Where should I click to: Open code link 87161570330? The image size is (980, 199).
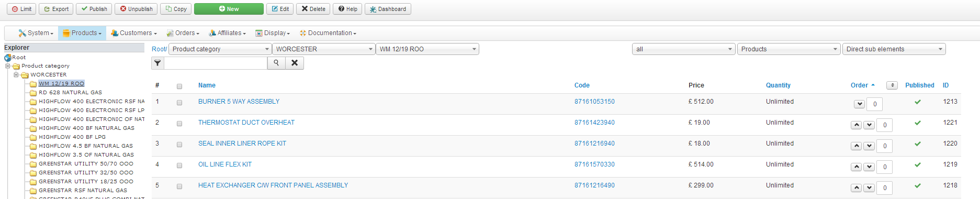[594, 164]
